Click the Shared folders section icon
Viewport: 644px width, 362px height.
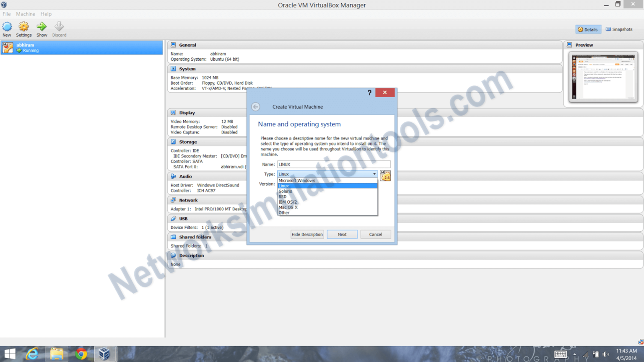(x=174, y=237)
